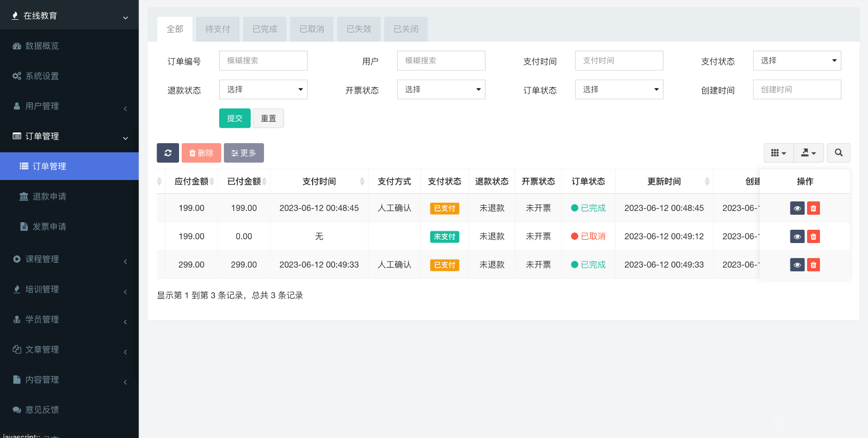868x438 pixels.
Task: Open the 退款状态 select dropdown
Action: (263, 89)
